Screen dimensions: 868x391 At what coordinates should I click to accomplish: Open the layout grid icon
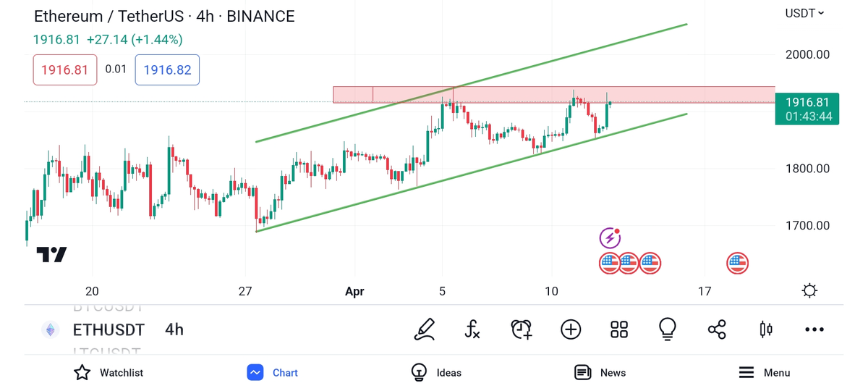click(x=619, y=329)
